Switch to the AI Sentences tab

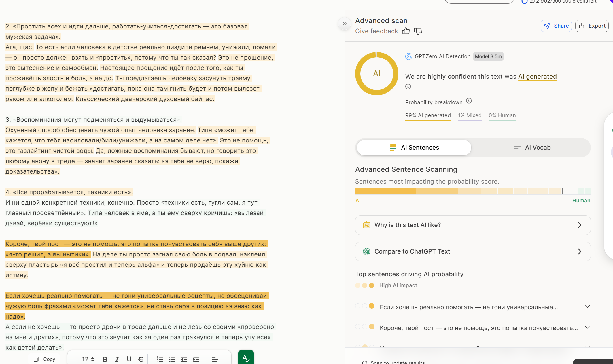414,148
